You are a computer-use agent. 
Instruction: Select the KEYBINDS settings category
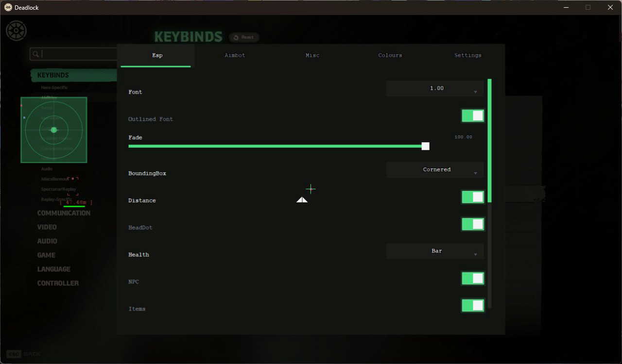pyautogui.click(x=74, y=75)
